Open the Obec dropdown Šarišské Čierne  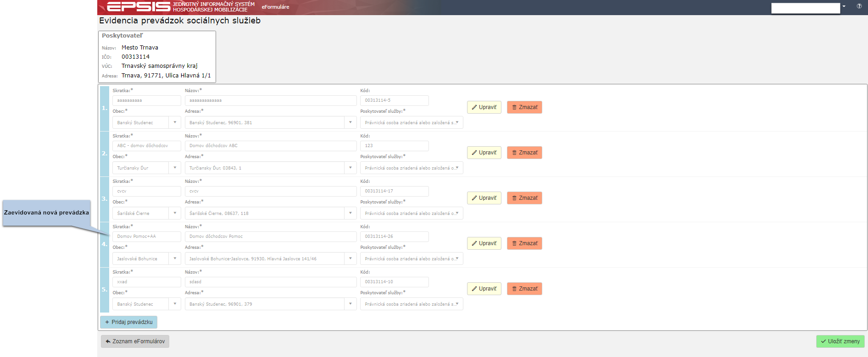146,213
